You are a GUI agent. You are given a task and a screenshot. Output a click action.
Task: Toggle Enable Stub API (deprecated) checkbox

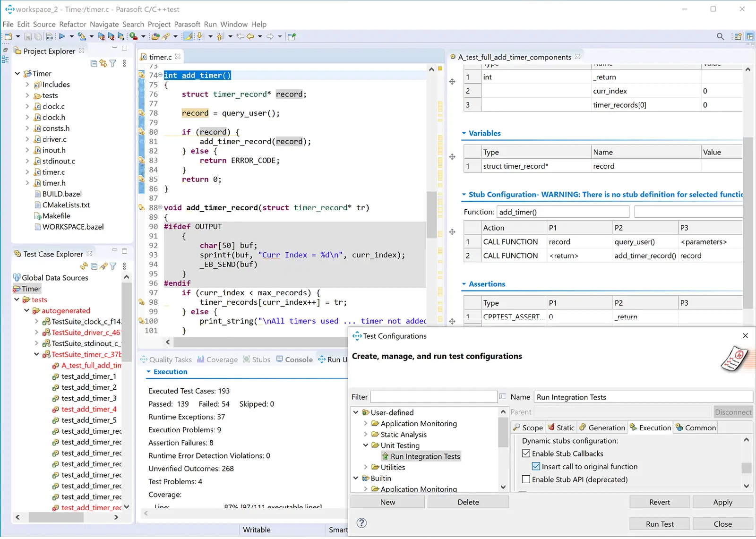pyautogui.click(x=526, y=479)
